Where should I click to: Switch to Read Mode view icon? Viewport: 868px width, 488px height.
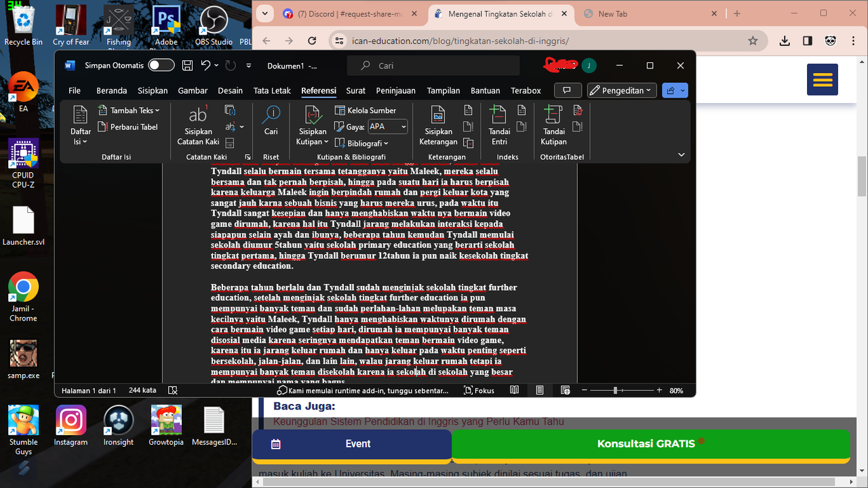click(515, 390)
